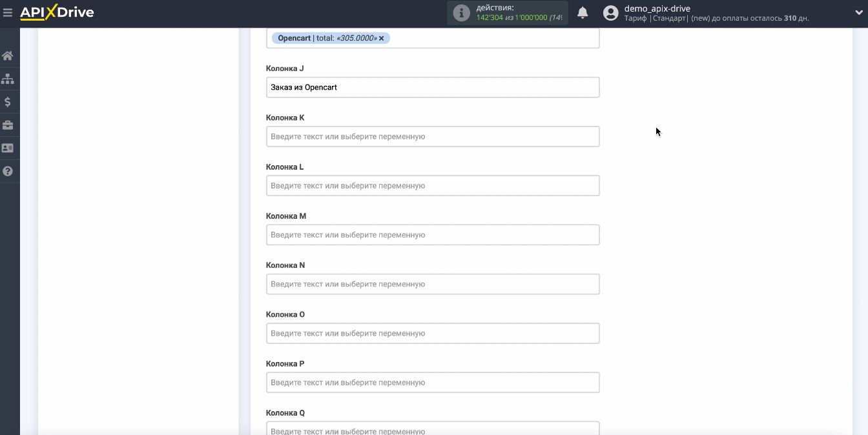Click the Колонка J label

(285, 68)
